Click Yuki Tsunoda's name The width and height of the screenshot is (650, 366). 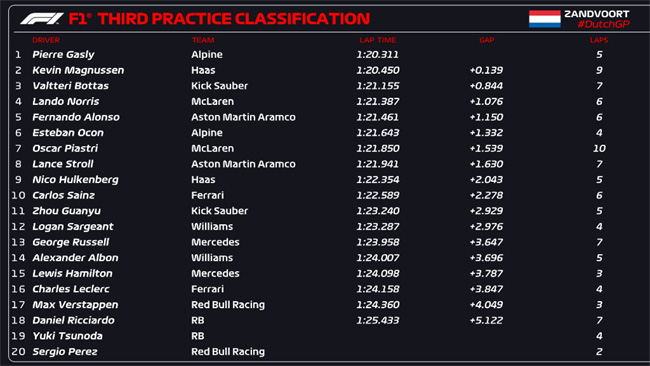tap(67, 336)
